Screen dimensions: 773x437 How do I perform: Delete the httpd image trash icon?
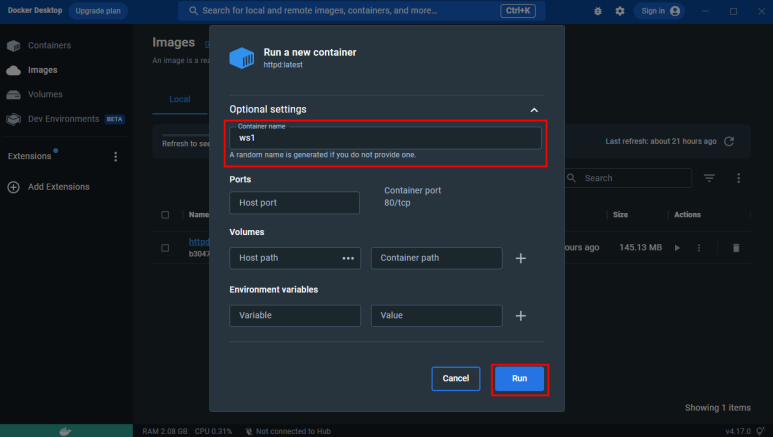(x=736, y=248)
